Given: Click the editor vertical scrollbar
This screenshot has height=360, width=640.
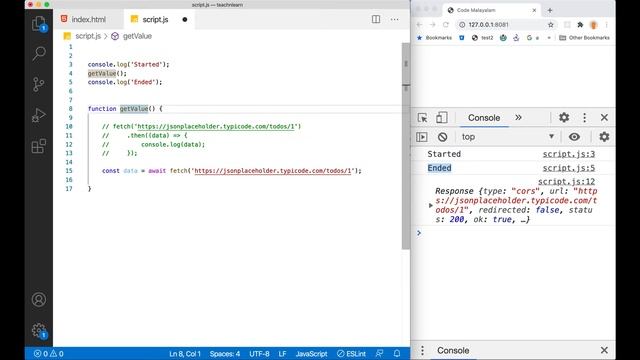Looking at the screenshot, I should [x=406, y=147].
